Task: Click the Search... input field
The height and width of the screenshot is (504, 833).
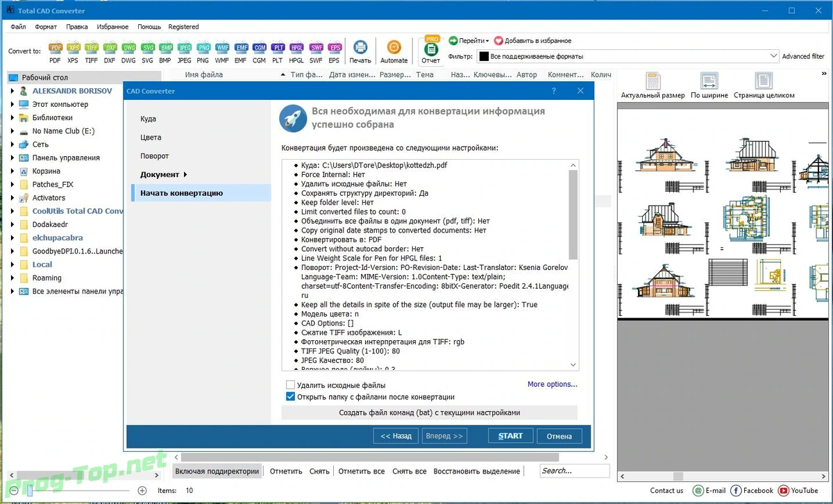Action: point(574,471)
